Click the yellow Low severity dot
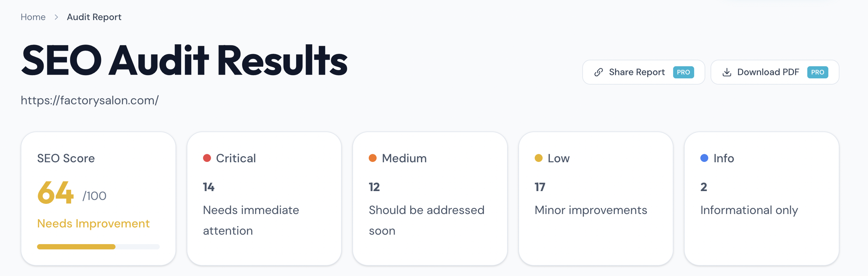Image resolution: width=868 pixels, height=276 pixels. (539, 158)
